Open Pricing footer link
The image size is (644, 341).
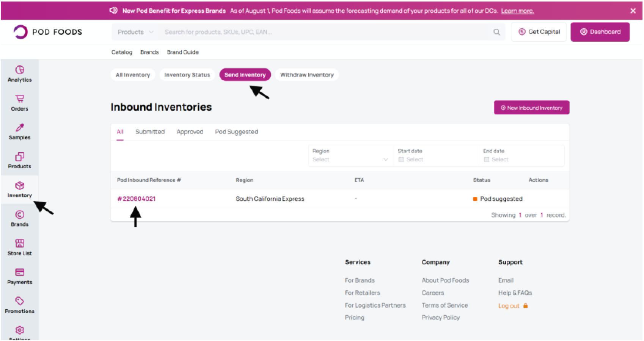tap(354, 318)
